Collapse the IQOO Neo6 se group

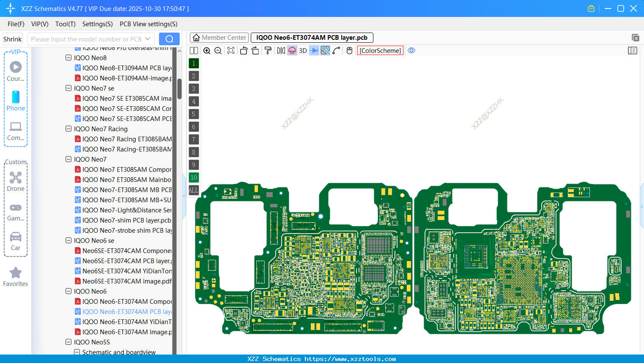point(69,240)
